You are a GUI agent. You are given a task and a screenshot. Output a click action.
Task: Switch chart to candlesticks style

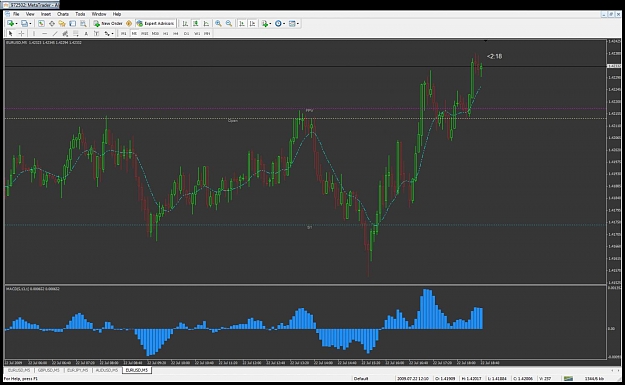point(196,24)
